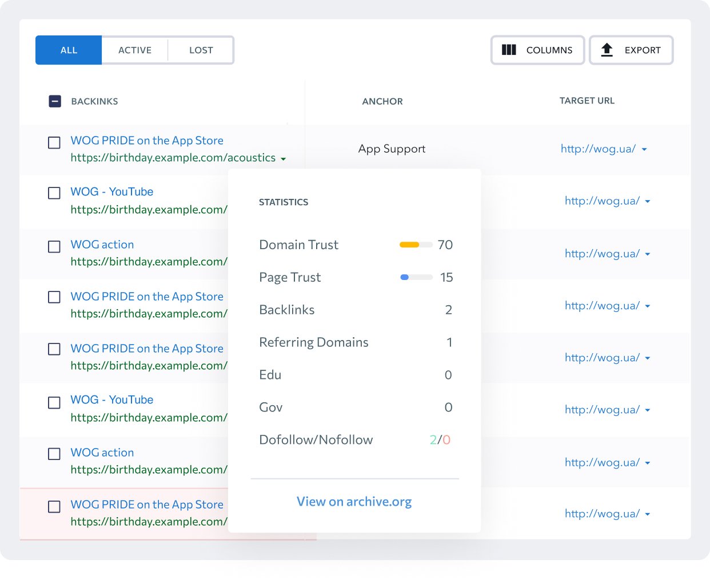The height and width of the screenshot is (588, 710).
Task: Click the Gov count value
Action: click(x=449, y=408)
